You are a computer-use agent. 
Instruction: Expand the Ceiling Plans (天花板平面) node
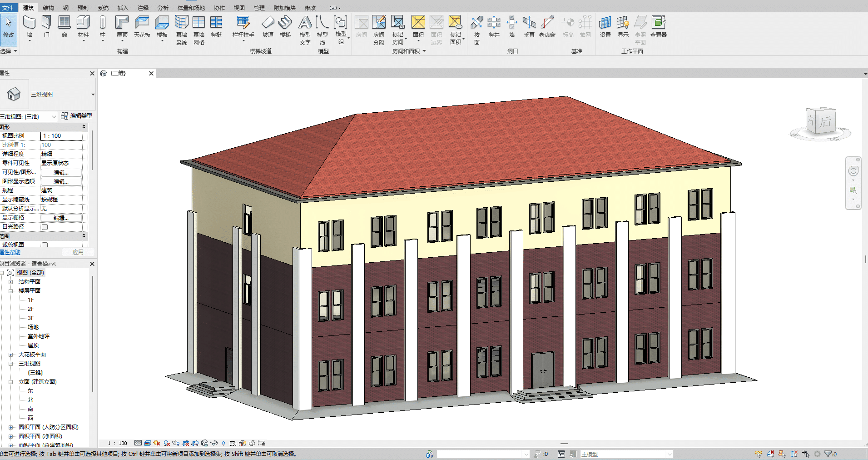click(x=10, y=355)
